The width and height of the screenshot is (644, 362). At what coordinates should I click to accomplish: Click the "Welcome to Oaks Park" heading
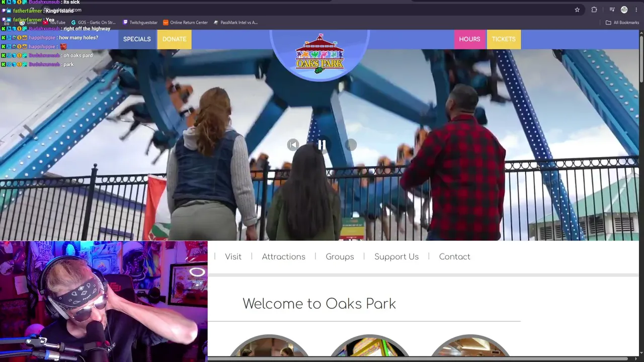point(319,304)
